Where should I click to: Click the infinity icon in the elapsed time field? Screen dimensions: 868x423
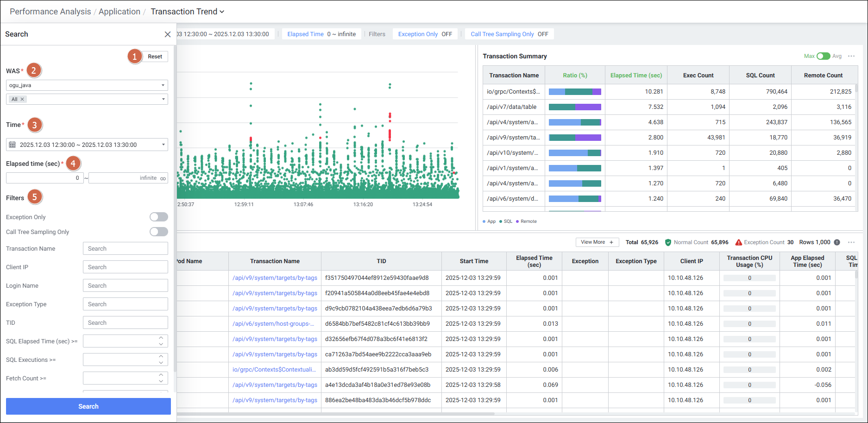(x=163, y=178)
